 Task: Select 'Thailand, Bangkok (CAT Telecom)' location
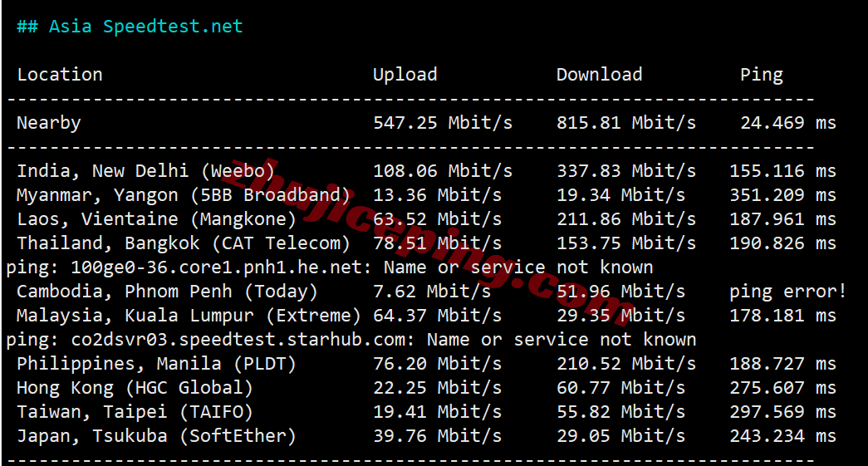(184, 243)
